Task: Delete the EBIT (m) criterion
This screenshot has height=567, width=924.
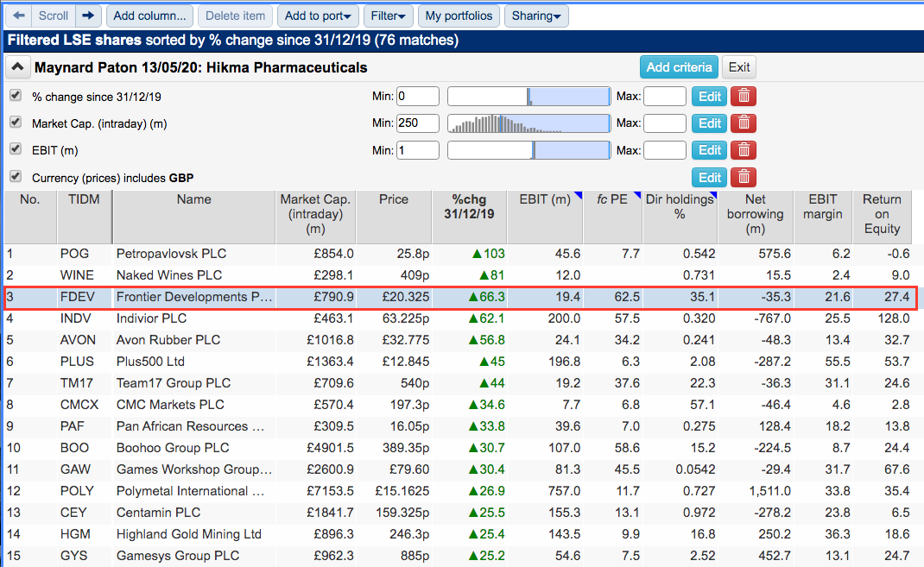Action: 744,150
